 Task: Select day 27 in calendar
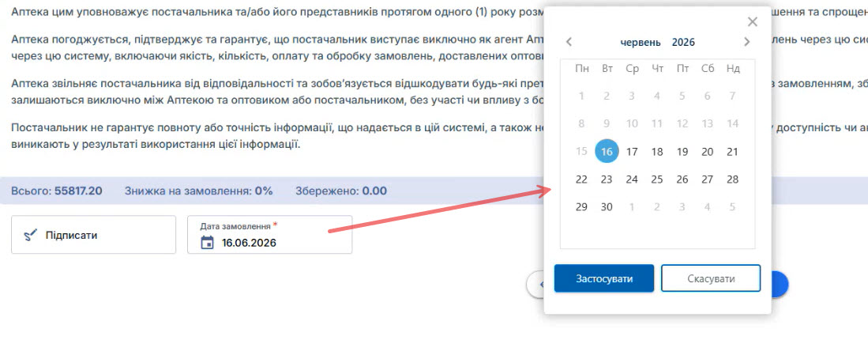[x=708, y=179]
